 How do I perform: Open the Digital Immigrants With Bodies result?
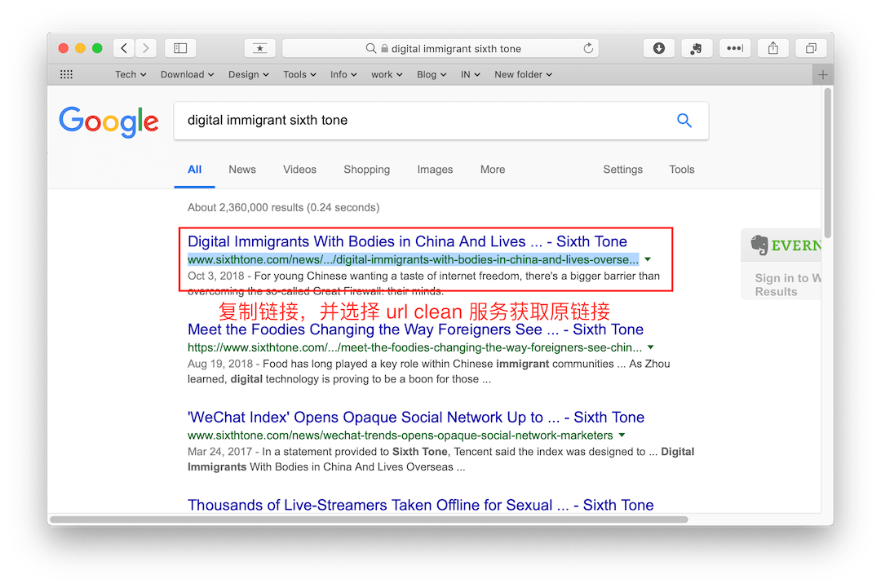407,241
